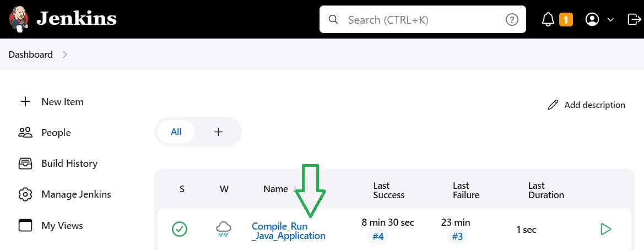644x250 pixels.
Task: Open notifications bell icon
Action: [548, 19]
